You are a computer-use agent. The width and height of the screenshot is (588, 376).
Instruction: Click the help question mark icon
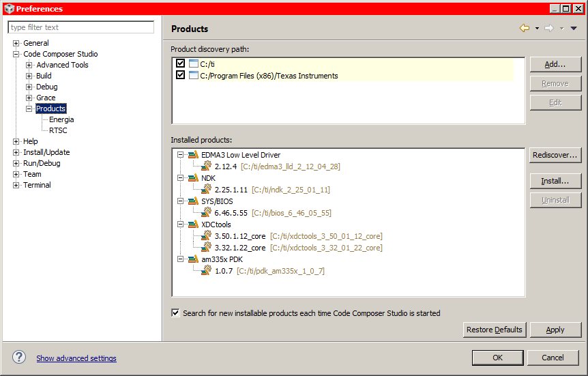(18, 357)
